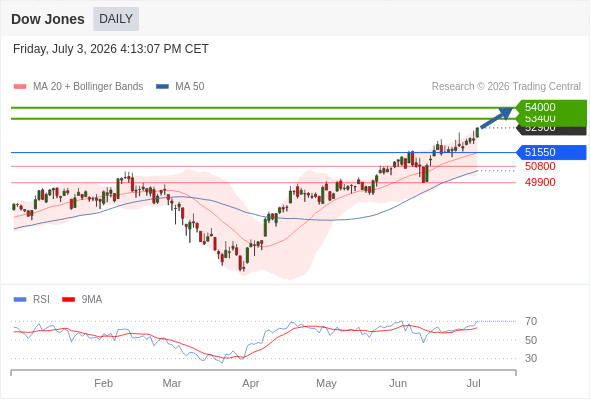Click the Feb label on time axis
Image resolution: width=590 pixels, height=400 pixels.
pos(103,383)
